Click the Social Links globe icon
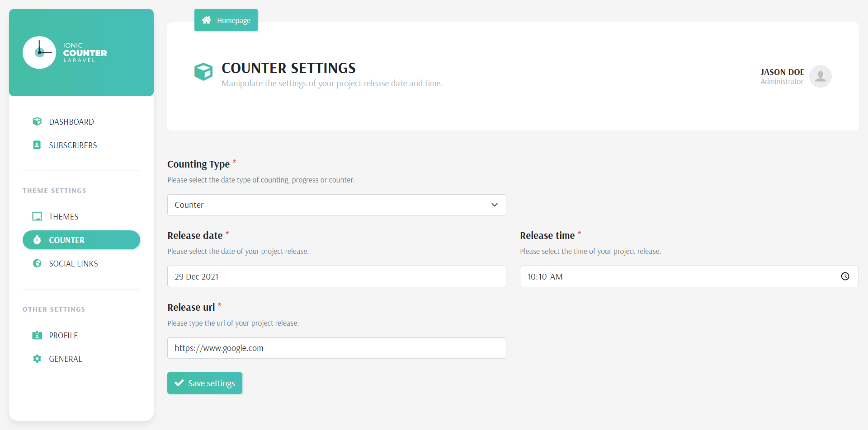Screen dimensions: 868x430 coord(37,263)
